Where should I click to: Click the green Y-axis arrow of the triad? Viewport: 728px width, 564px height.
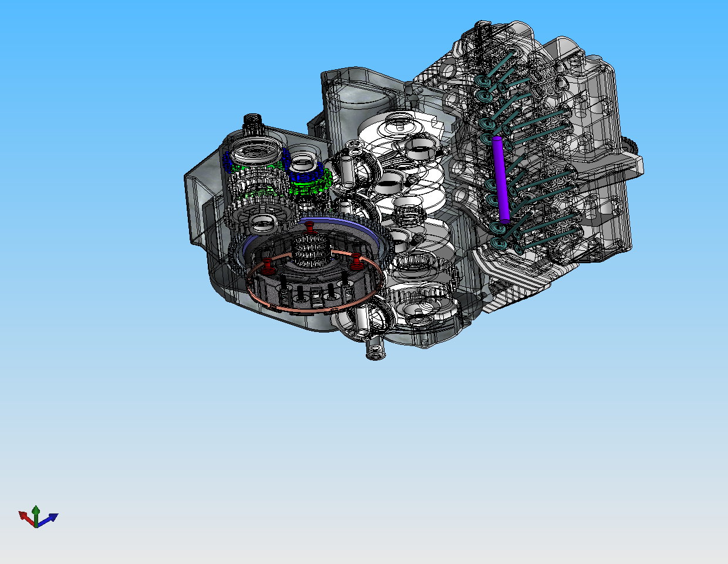(x=36, y=511)
